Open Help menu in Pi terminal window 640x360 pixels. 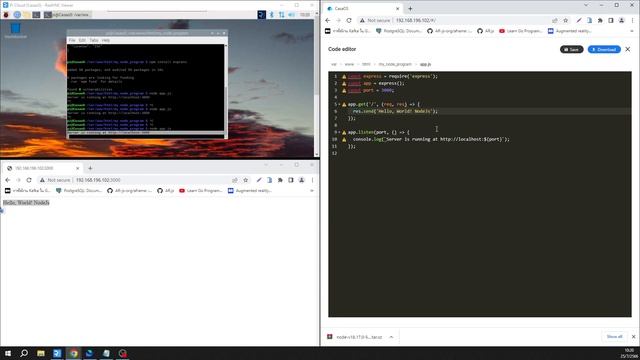click(106, 40)
